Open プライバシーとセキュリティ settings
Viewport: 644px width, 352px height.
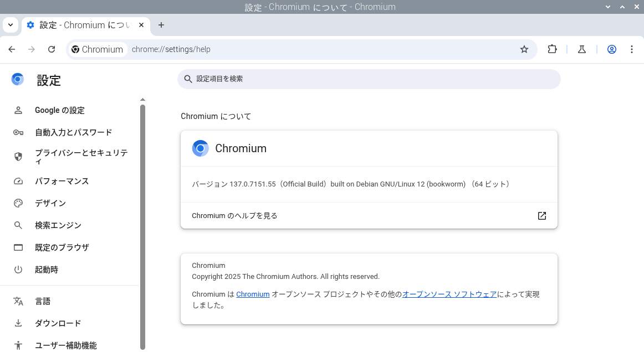point(70,157)
